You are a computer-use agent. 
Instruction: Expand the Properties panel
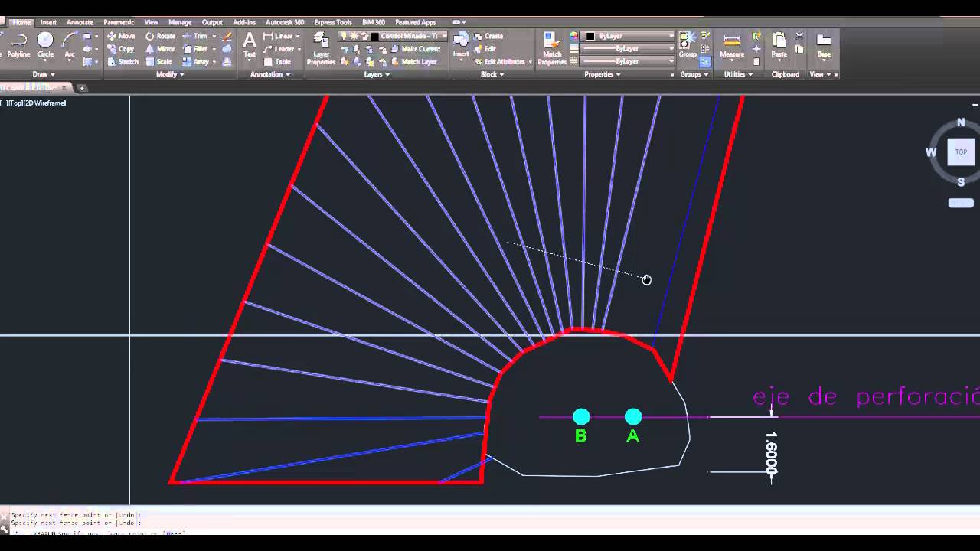tap(603, 74)
